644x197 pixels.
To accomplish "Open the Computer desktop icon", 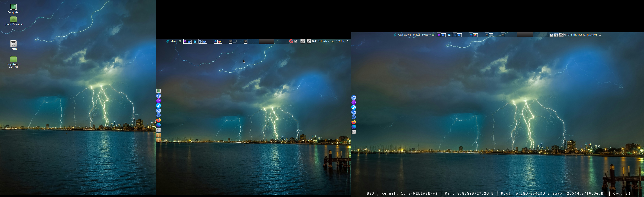I will 13,7.
